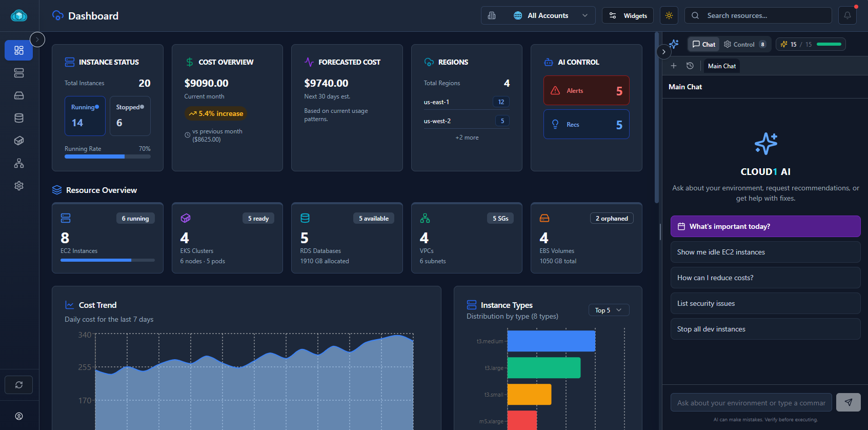Click the Running Rate progress bar
This screenshot has width=868, height=430.
coord(108,157)
